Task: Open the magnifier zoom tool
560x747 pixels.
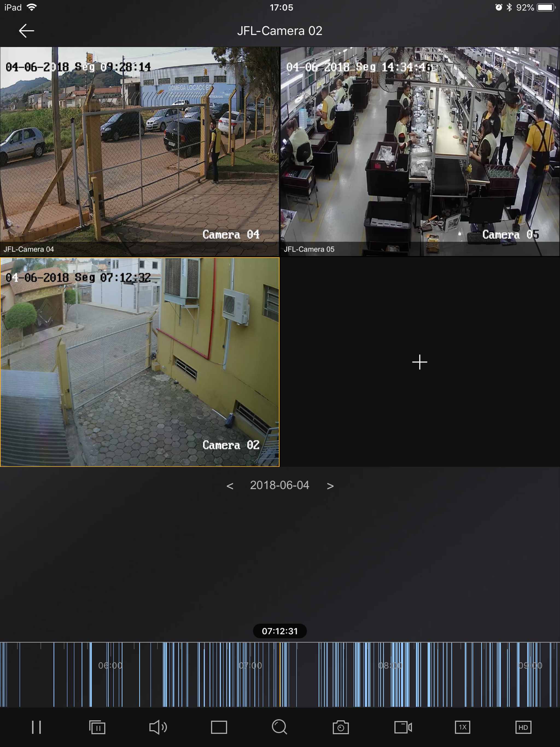Action: 280,727
